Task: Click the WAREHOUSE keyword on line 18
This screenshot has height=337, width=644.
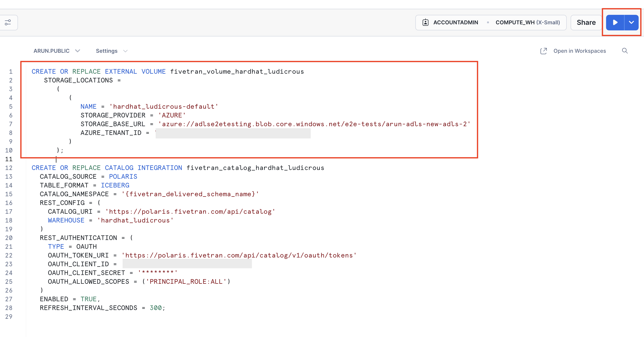Action: pos(66,221)
